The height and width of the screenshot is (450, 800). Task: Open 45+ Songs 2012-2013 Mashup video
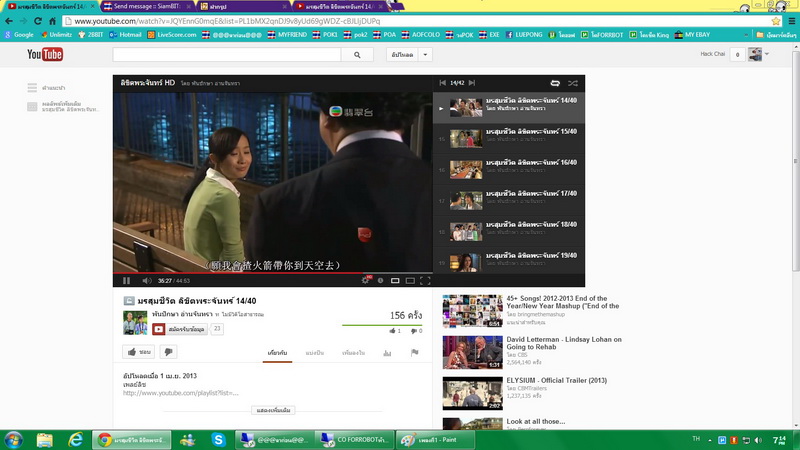click(x=534, y=311)
